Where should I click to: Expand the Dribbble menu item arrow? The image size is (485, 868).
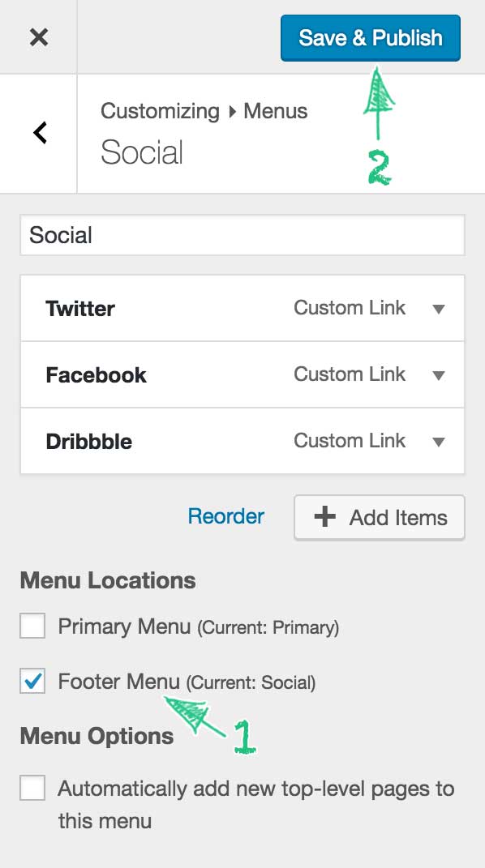tap(439, 442)
